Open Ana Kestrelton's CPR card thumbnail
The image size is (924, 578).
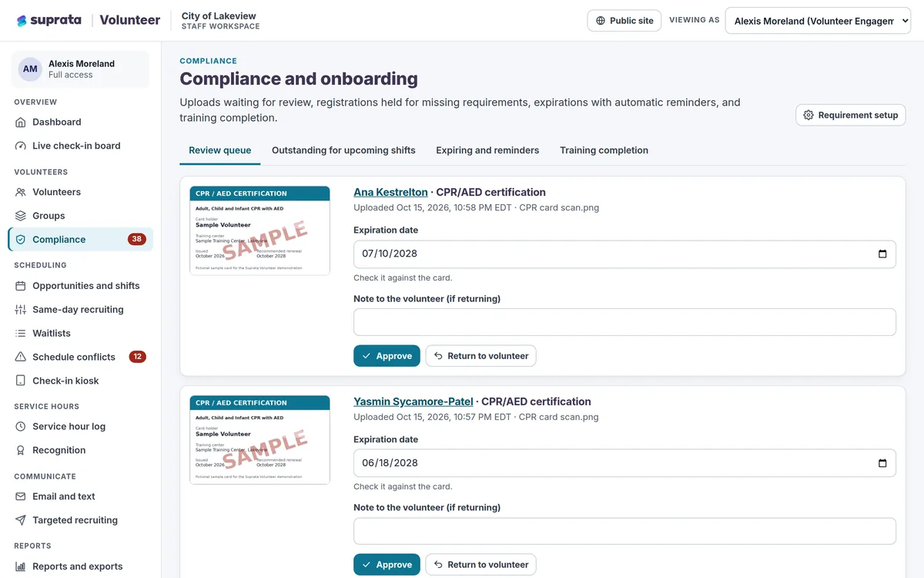(259, 230)
